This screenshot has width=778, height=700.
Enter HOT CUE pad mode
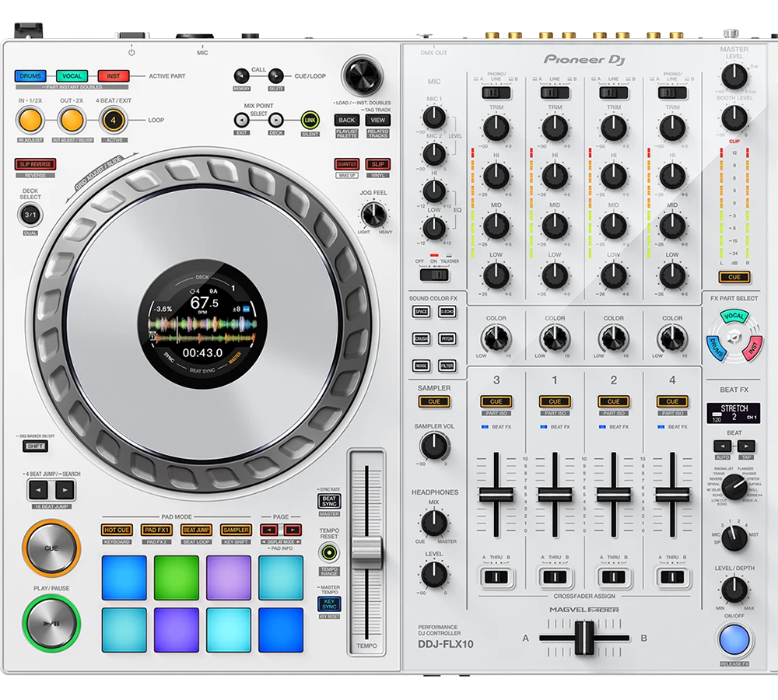click(x=117, y=529)
